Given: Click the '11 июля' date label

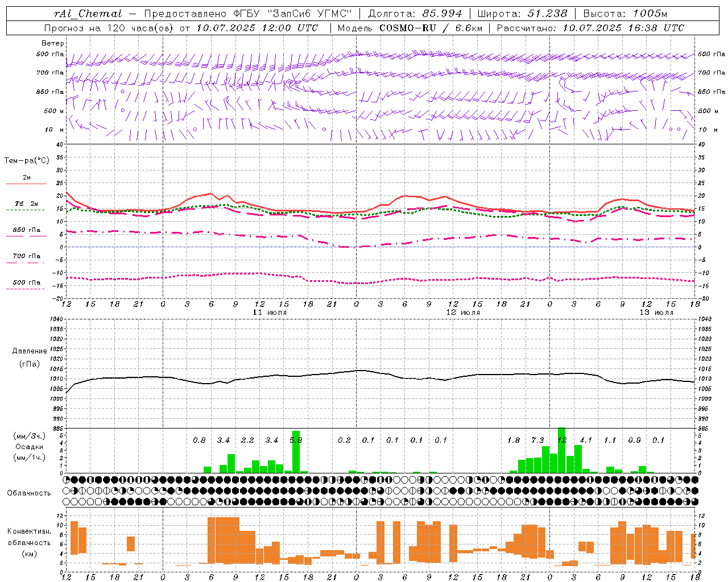Looking at the screenshot, I should (270, 313).
